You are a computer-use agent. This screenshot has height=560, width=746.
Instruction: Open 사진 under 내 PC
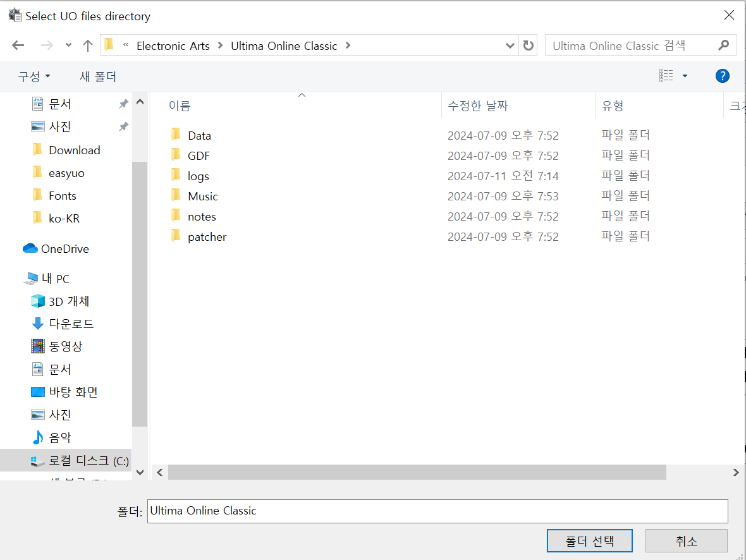59,415
